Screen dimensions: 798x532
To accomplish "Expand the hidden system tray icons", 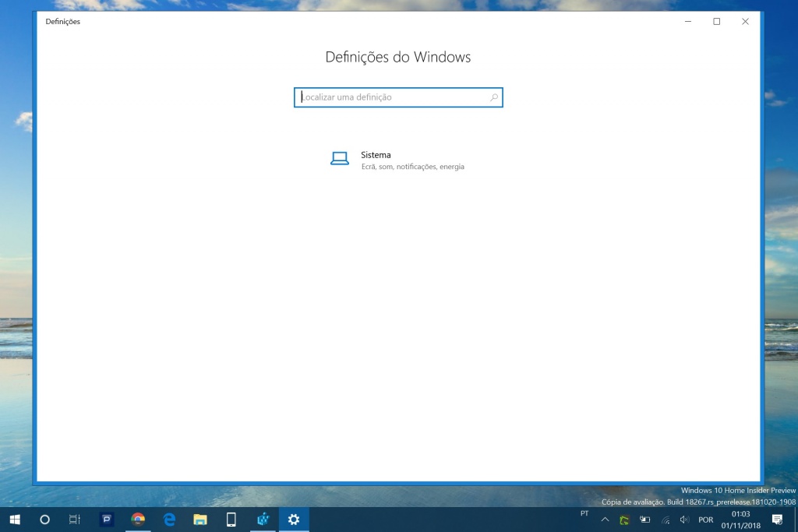I will [606, 520].
